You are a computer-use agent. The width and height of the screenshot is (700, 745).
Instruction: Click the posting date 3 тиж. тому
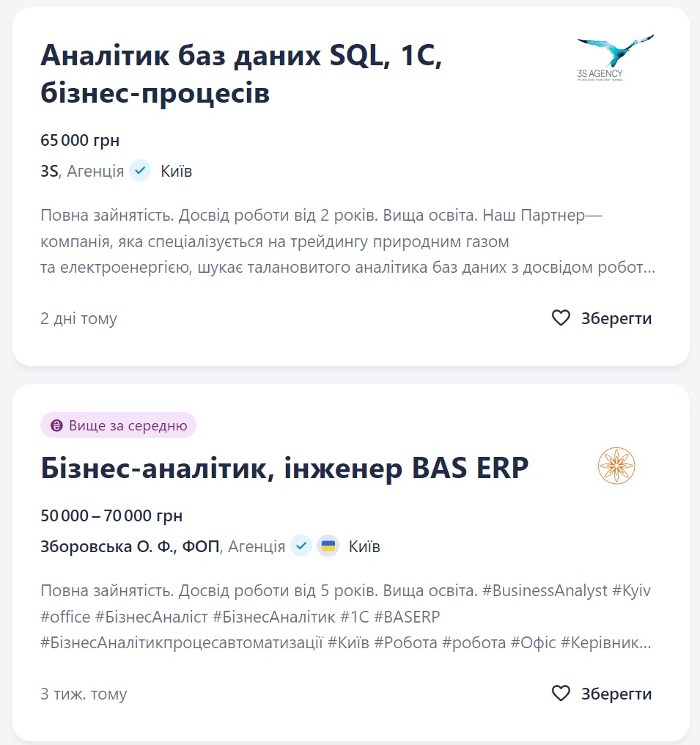[84, 693]
